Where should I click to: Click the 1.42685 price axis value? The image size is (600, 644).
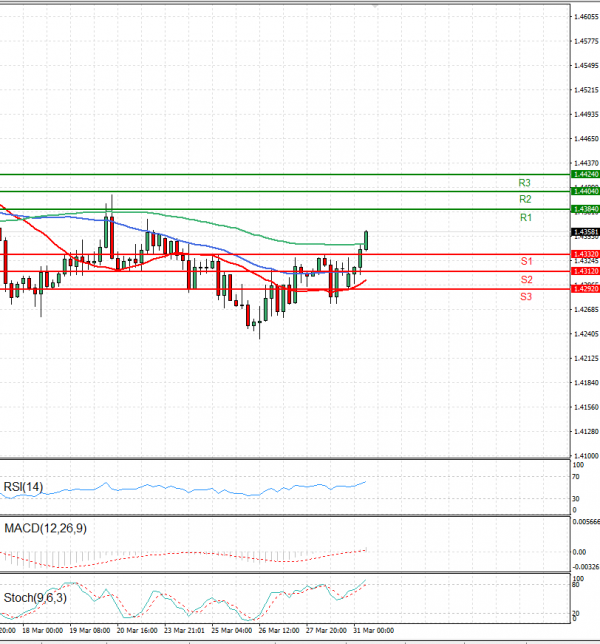click(586, 309)
